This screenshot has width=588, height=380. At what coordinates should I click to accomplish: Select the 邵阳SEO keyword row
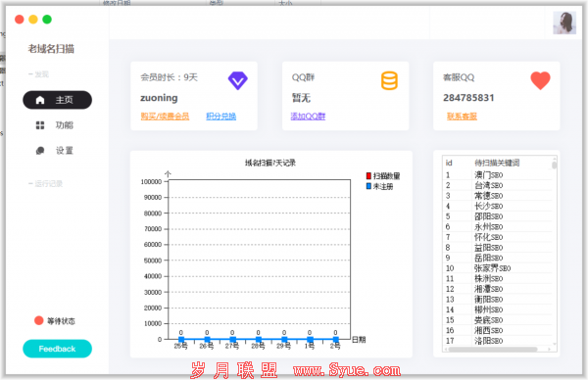(x=497, y=216)
